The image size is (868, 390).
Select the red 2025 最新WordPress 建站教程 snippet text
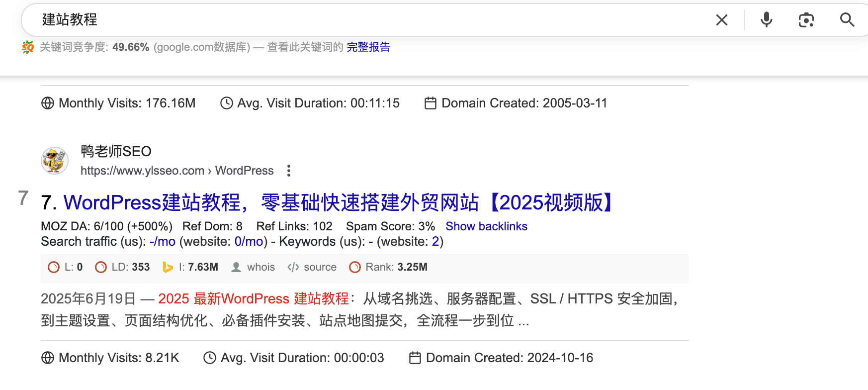(254, 298)
